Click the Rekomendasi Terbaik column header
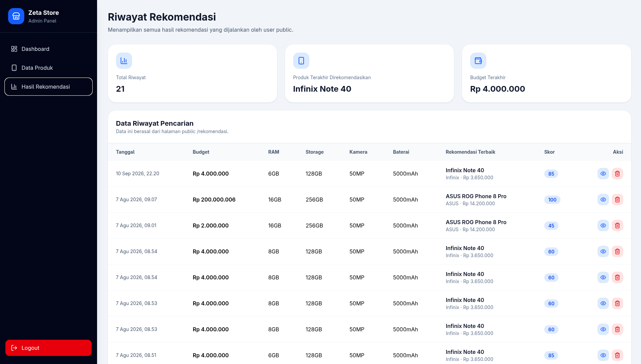Viewport: 641px width, 364px height. click(470, 152)
